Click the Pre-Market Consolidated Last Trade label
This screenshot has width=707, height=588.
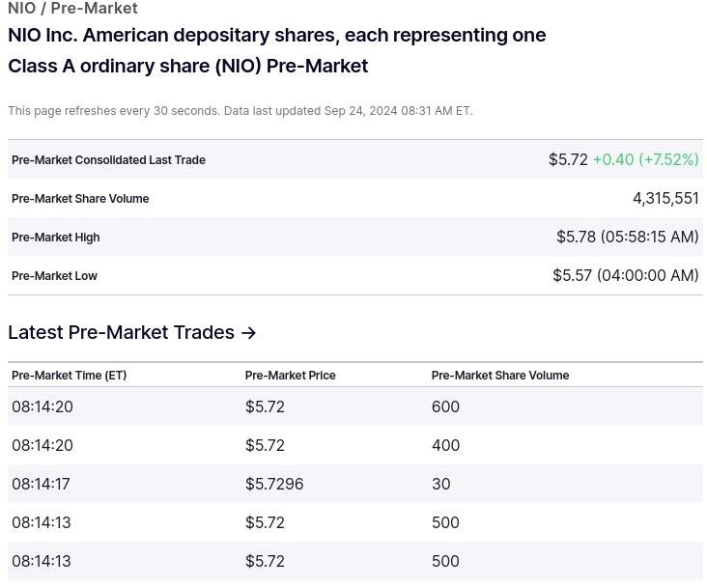click(x=108, y=160)
